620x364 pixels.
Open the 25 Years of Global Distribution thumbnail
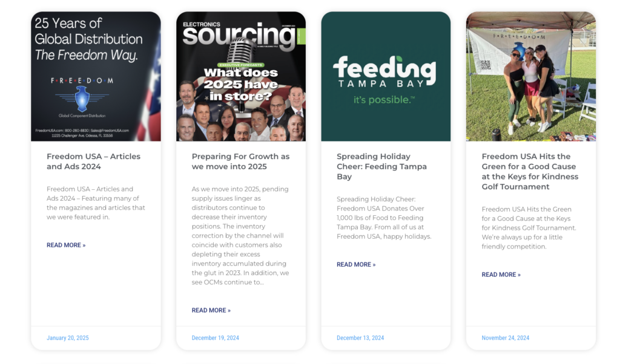tap(96, 76)
